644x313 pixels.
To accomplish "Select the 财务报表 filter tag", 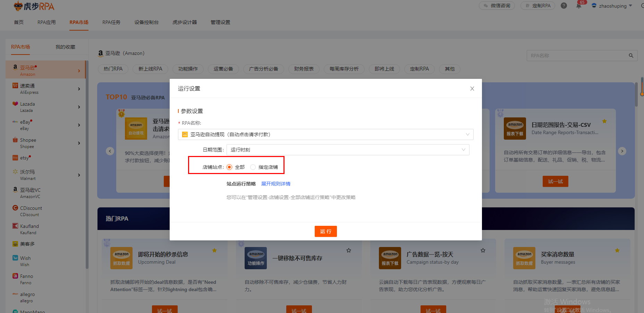I will pos(304,69).
